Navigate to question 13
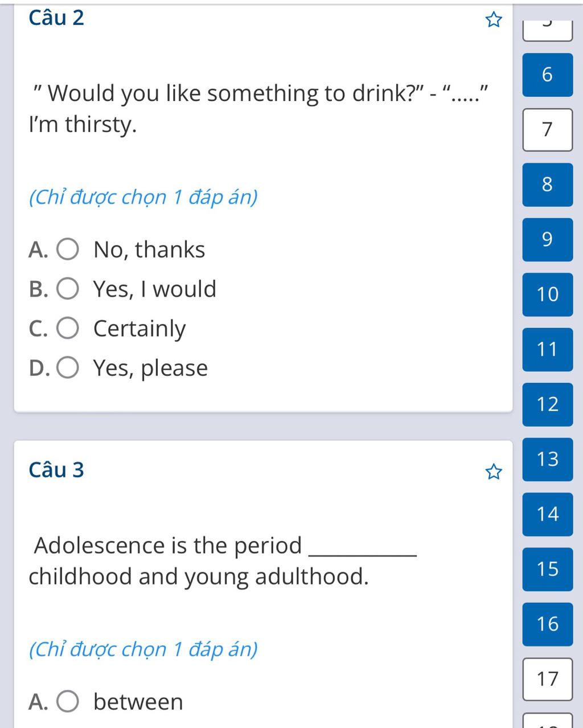This screenshot has width=583, height=728. point(547,459)
